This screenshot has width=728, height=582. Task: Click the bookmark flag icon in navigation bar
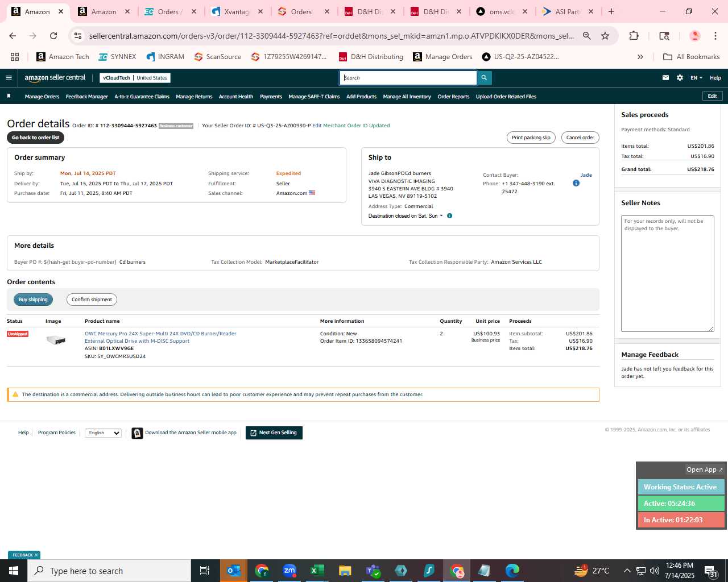[9, 96]
